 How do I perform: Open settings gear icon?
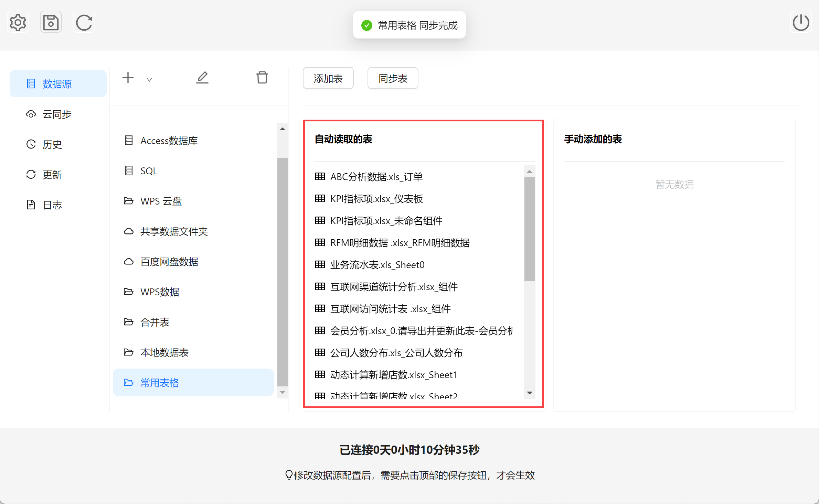18,23
